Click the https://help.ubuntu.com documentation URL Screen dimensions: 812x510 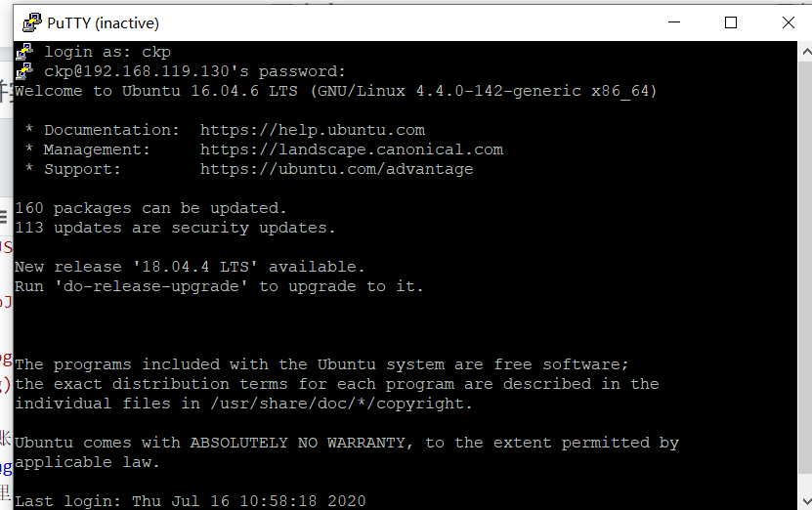[313, 130]
